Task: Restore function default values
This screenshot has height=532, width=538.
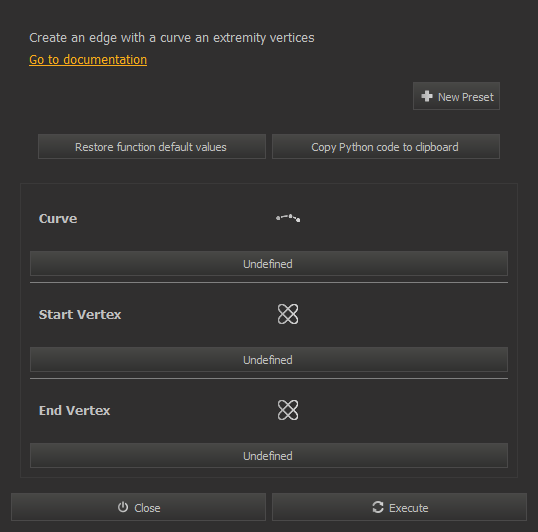Action: click(152, 146)
